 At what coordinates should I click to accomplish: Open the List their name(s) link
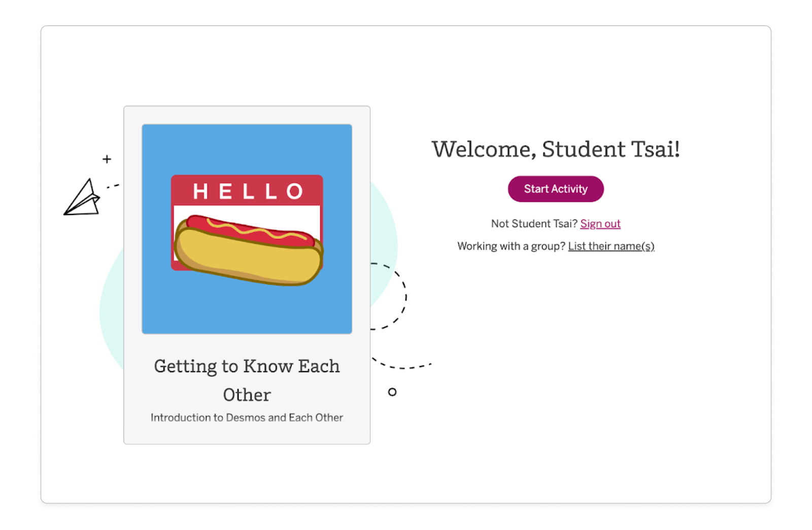[x=611, y=246]
